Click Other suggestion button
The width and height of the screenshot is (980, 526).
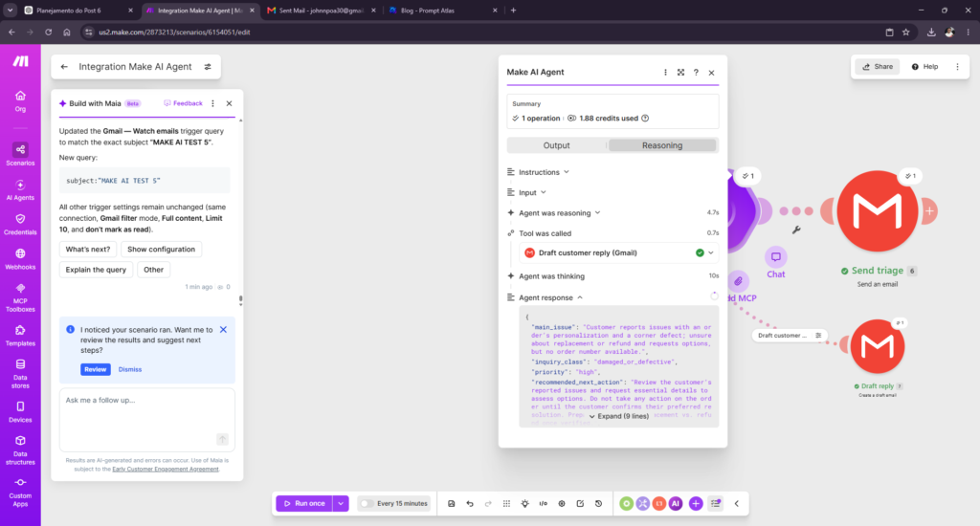(153, 270)
